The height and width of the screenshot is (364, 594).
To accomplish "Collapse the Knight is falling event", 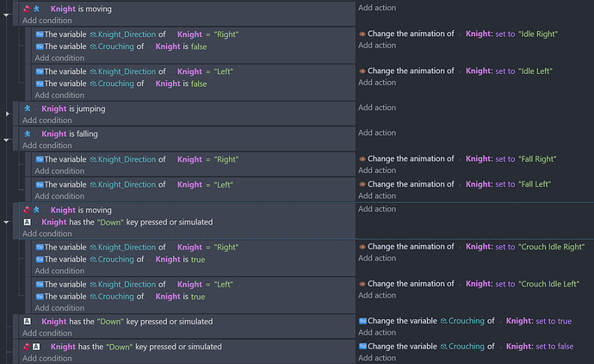I will click(x=6, y=139).
